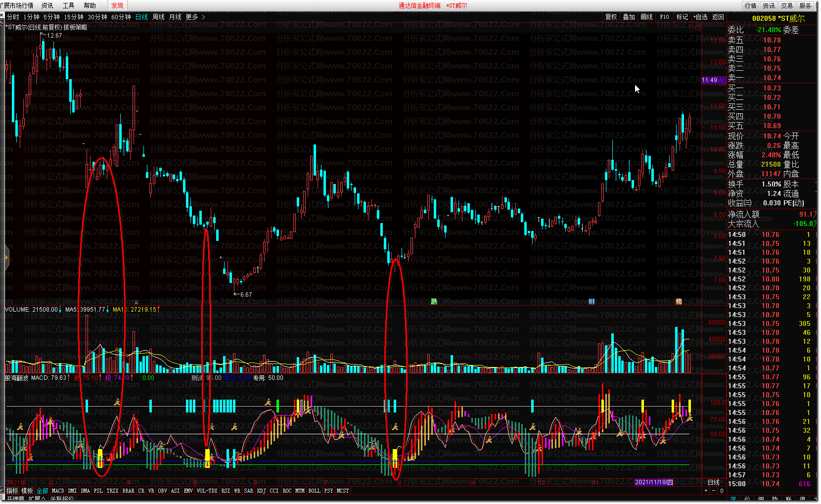Click the 卖五 10.78 order row
The width and height of the screenshot is (821, 504).
click(x=772, y=40)
